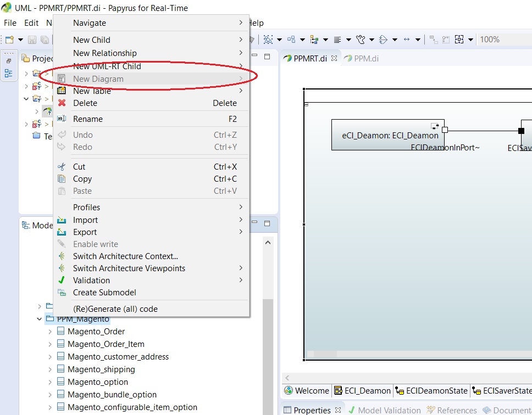Viewport: 532px width, 415px height.
Task: Open the Model Validation view tab
Action: tap(384, 410)
